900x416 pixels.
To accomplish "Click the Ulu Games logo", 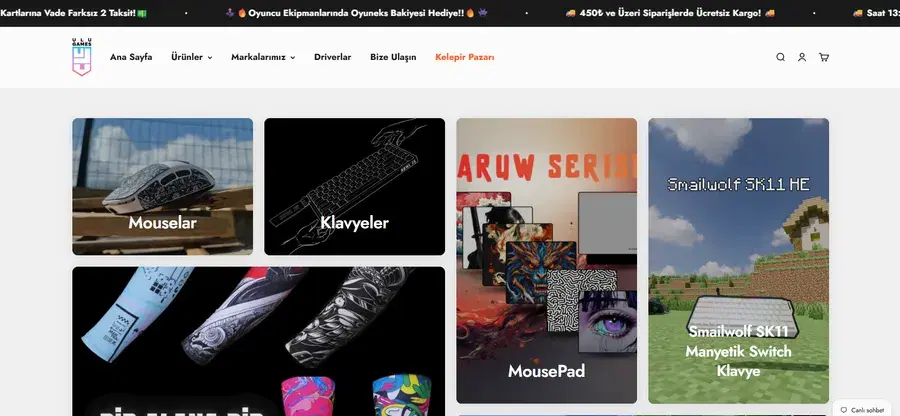I will [82, 57].
